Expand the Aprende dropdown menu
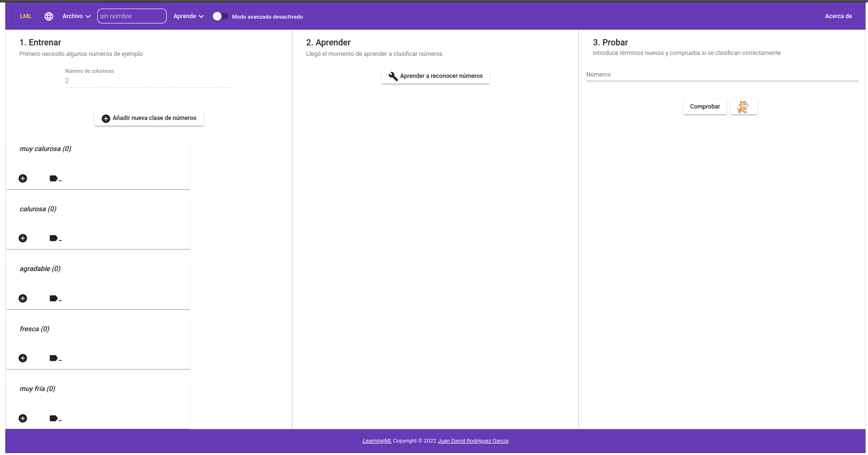 tap(188, 16)
